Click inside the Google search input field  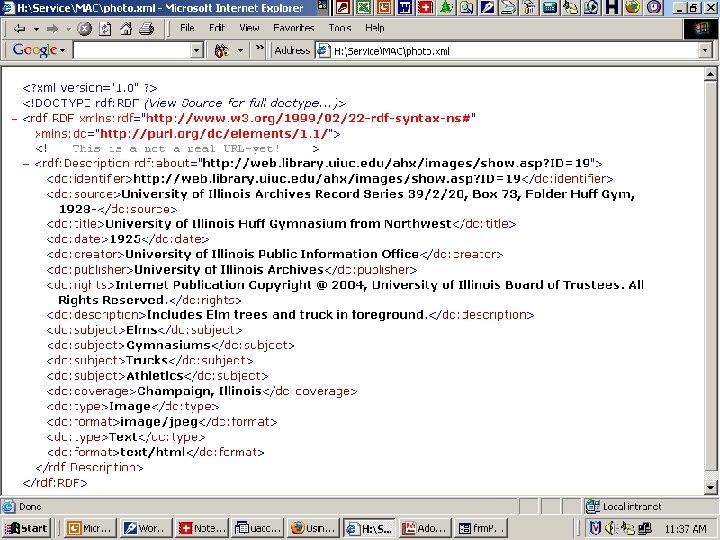[x=132, y=50]
